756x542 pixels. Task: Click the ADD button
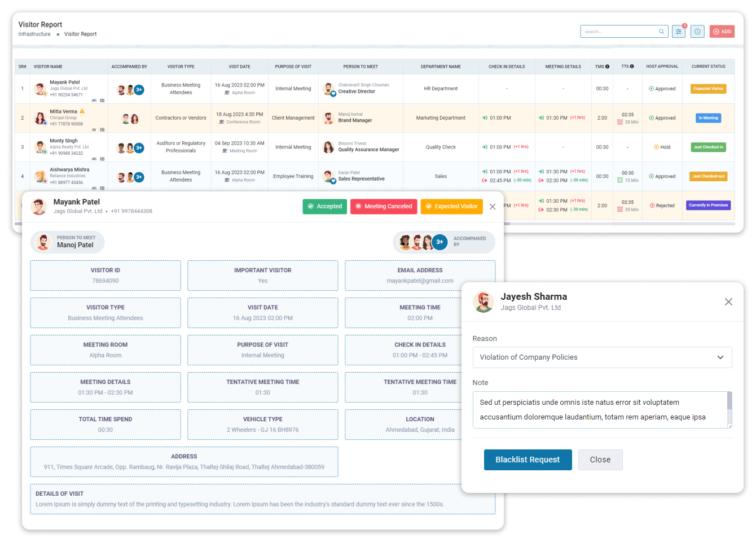tap(722, 31)
